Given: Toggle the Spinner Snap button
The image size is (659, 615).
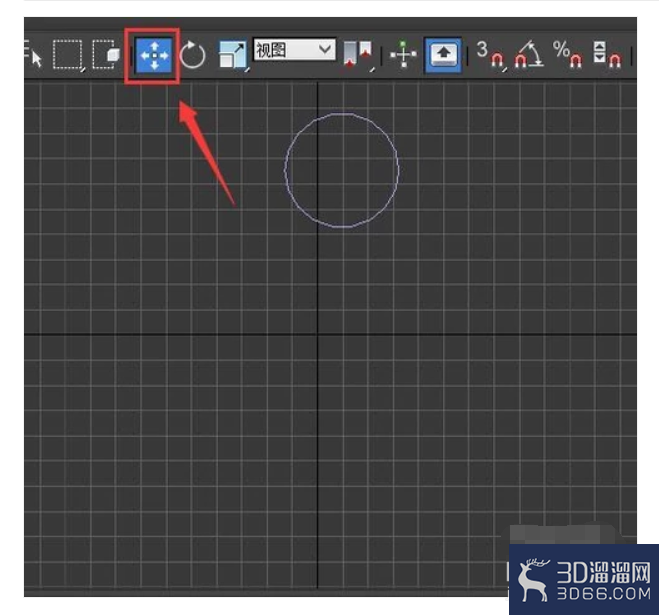Looking at the screenshot, I should tap(607, 55).
